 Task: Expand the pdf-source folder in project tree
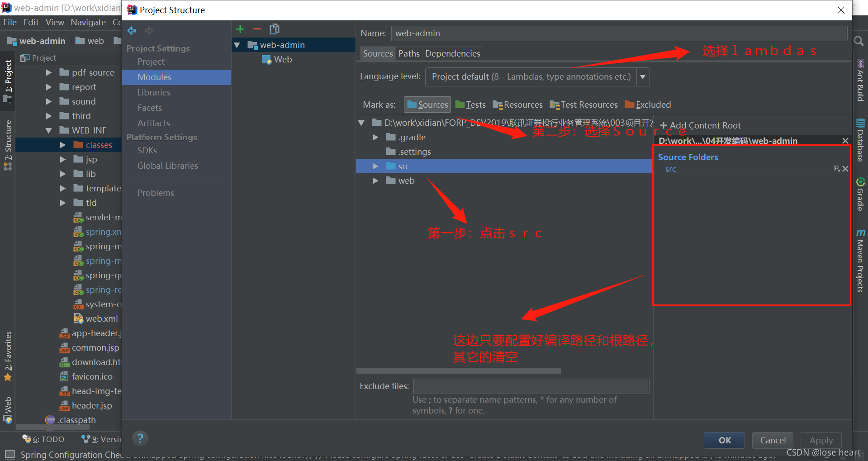(48, 72)
